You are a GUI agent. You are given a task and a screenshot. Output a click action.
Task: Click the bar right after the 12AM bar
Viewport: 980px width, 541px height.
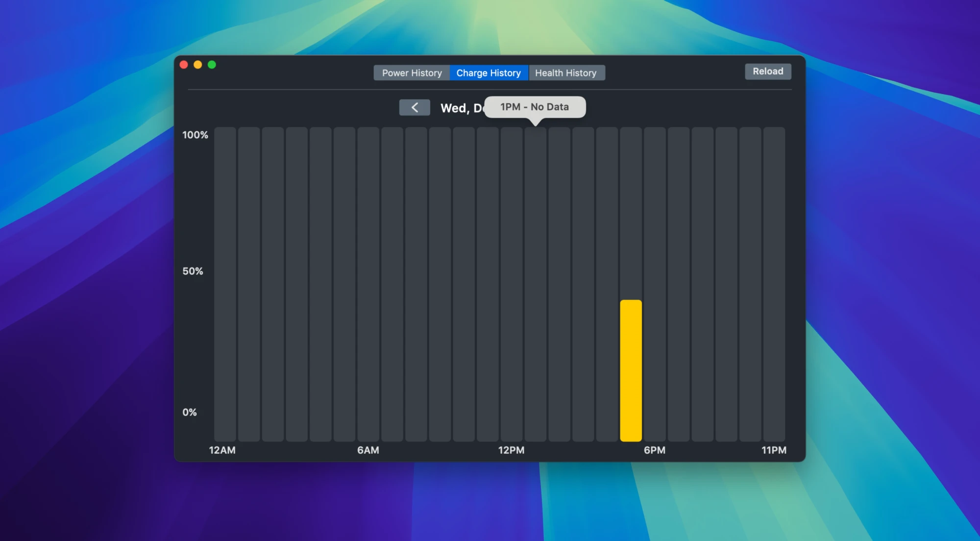[x=249, y=284]
